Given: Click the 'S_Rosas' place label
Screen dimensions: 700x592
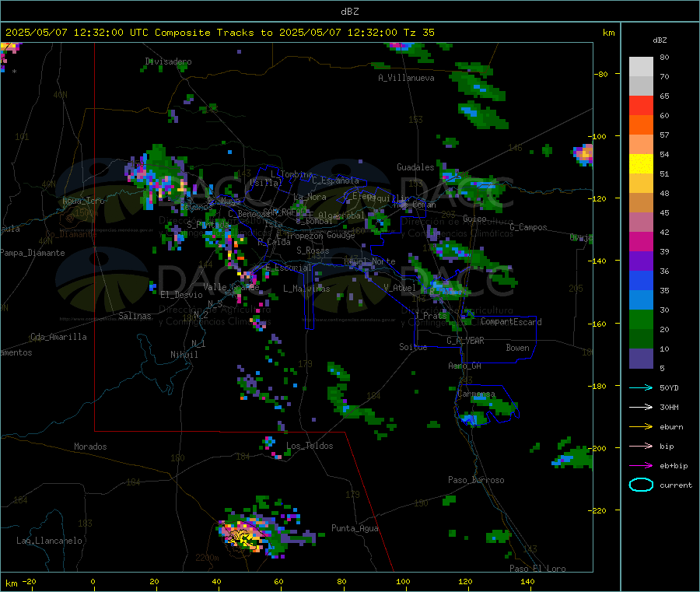Looking at the screenshot, I should [x=313, y=250].
